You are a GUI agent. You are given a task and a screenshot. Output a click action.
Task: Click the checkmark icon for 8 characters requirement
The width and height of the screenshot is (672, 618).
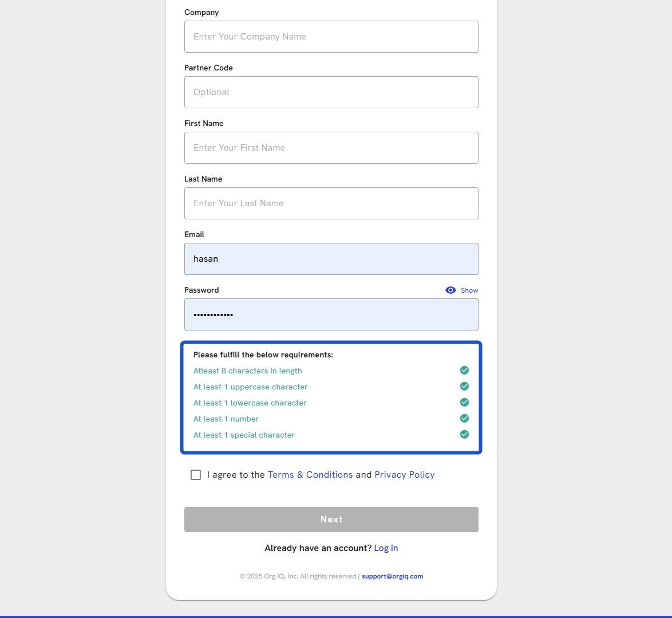point(464,371)
